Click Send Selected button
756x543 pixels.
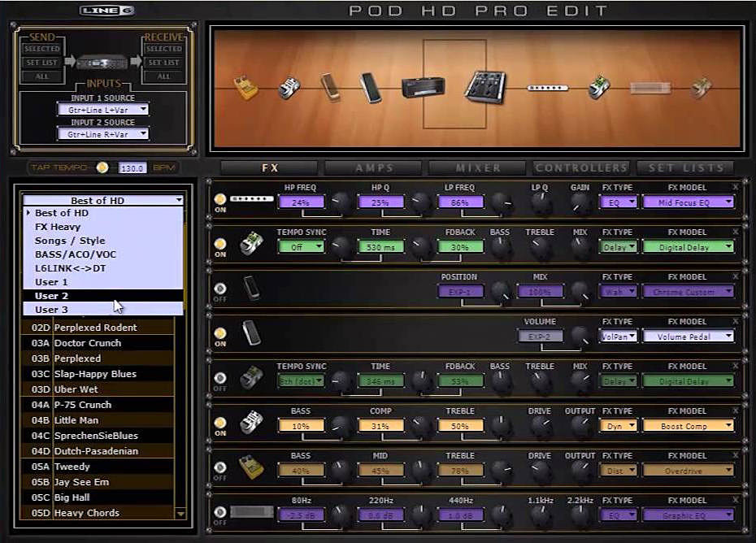[x=42, y=49]
